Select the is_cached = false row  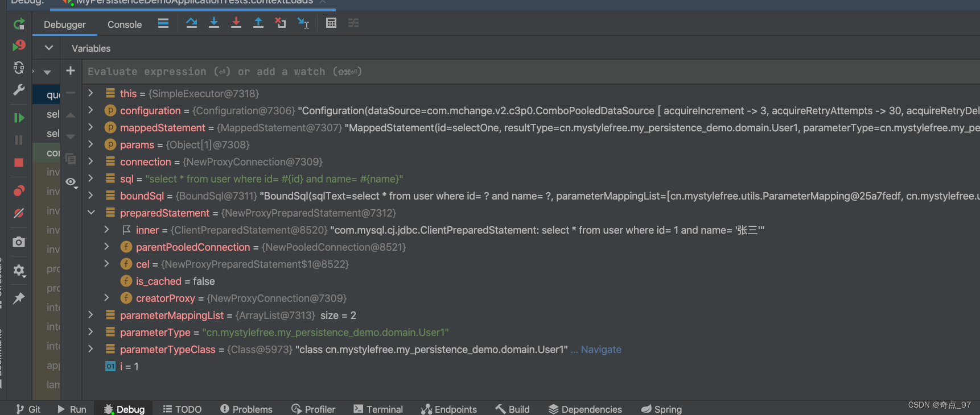(531, 281)
